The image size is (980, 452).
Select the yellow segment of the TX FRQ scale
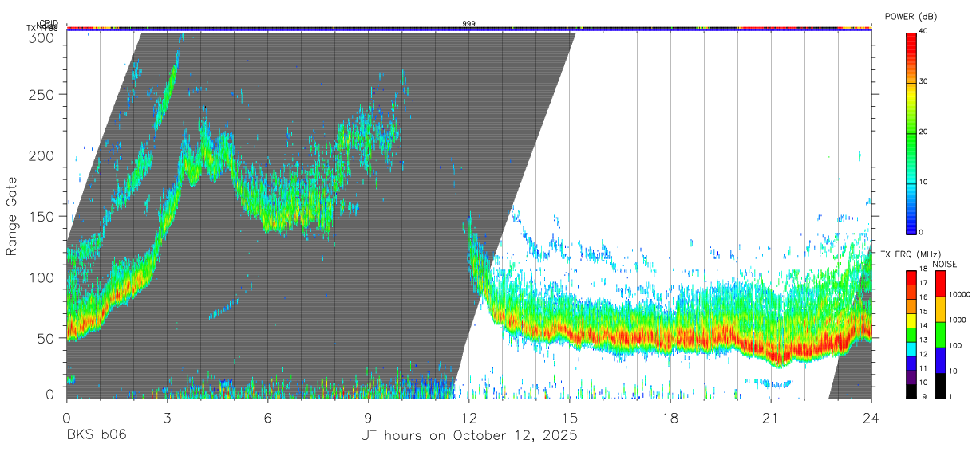[x=911, y=320]
